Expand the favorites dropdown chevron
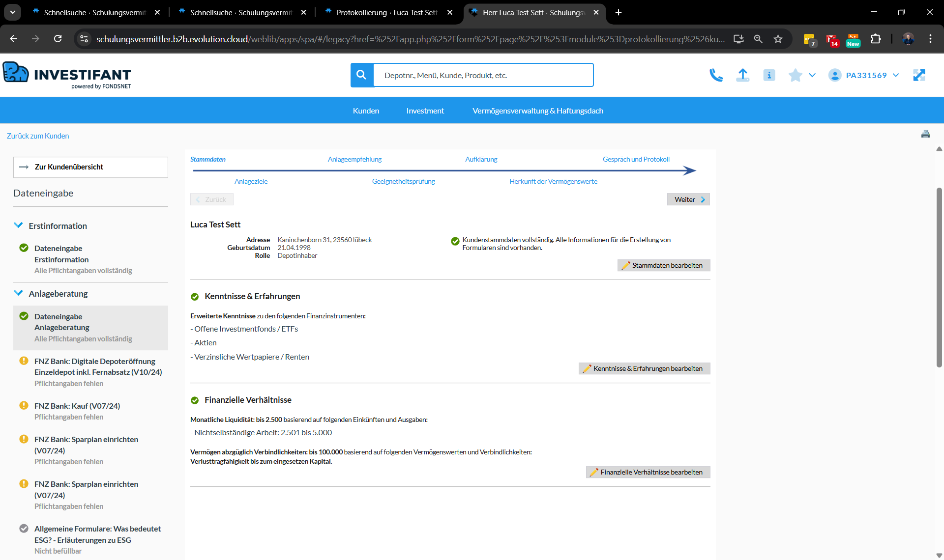Viewport: 944px width, 560px height. pyautogui.click(x=812, y=75)
